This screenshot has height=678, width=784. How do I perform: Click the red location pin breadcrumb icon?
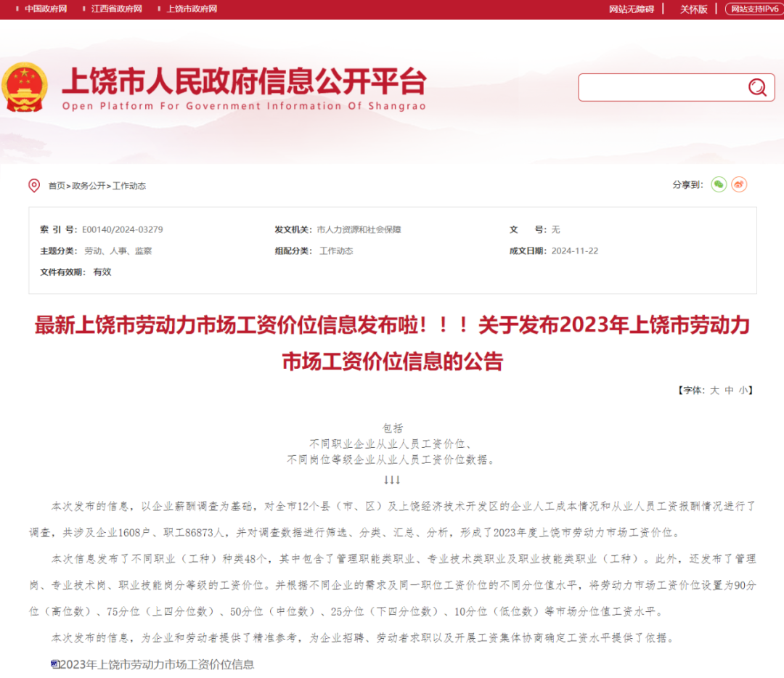click(33, 185)
